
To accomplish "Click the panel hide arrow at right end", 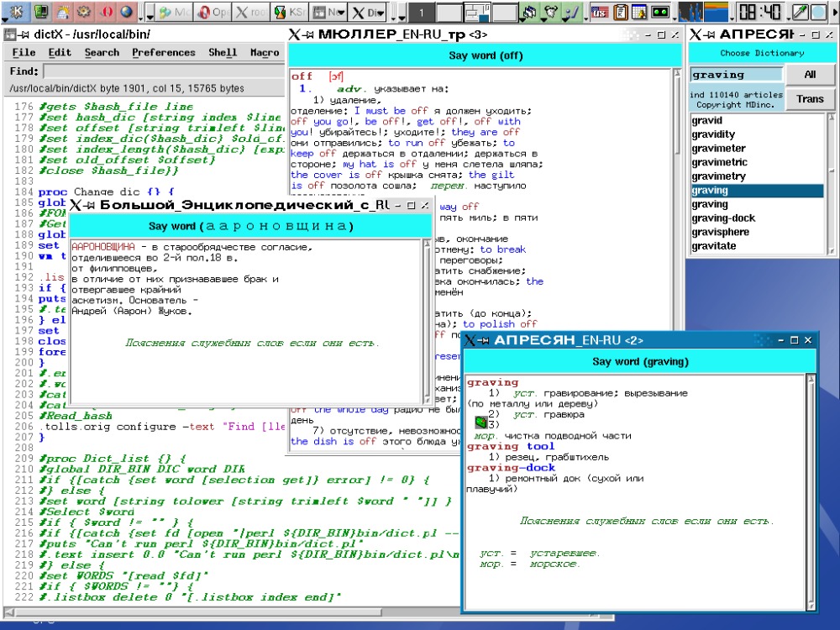I will pyautogui.click(x=833, y=12).
